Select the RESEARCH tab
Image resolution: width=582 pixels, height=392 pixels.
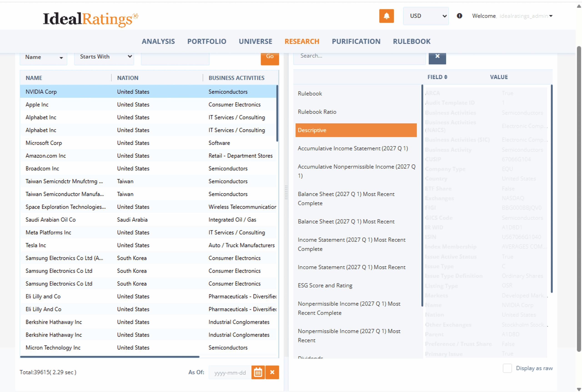302,41
